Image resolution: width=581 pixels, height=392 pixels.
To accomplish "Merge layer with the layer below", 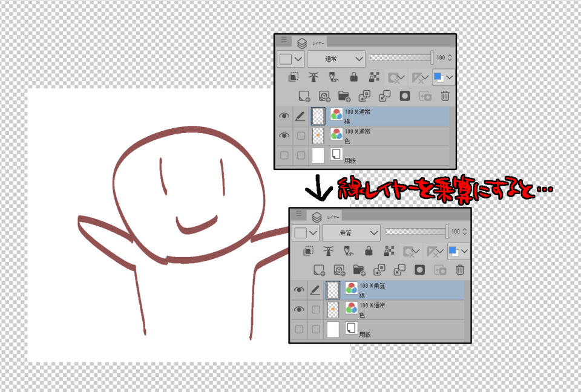I will [x=386, y=96].
